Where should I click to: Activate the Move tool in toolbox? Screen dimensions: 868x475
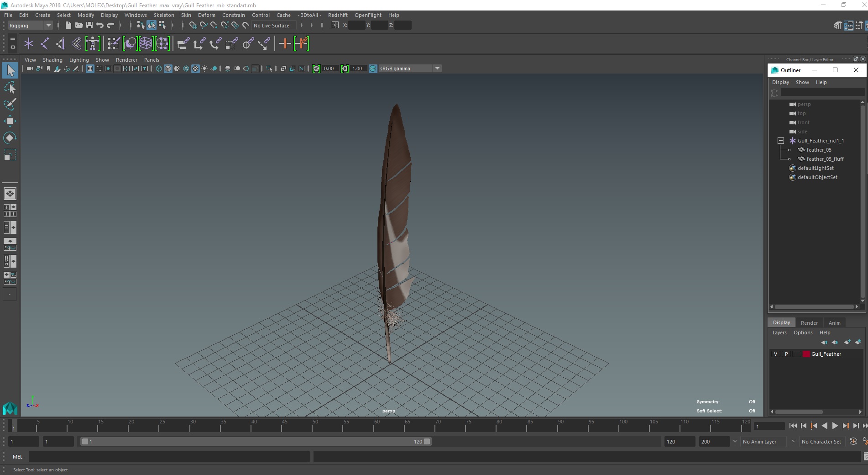[x=10, y=121]
